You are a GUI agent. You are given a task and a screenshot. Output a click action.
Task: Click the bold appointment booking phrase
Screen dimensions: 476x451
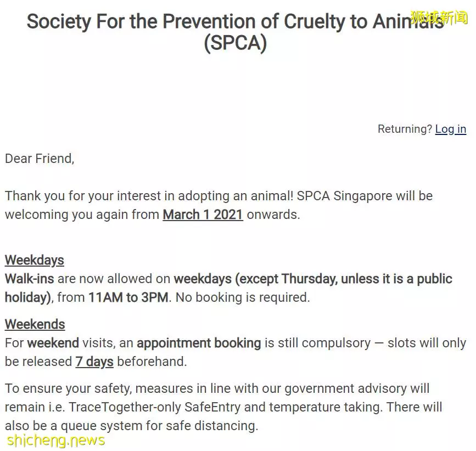pos(199,343)
